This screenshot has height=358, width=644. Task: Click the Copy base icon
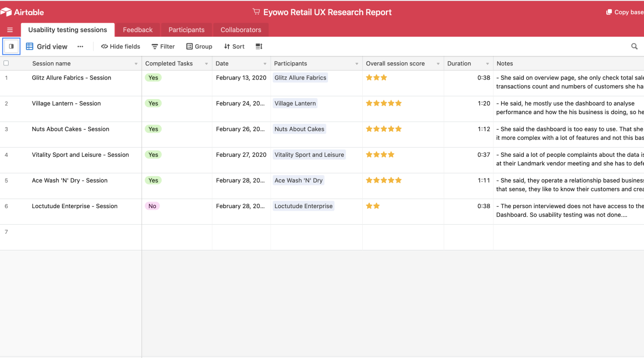609,12
